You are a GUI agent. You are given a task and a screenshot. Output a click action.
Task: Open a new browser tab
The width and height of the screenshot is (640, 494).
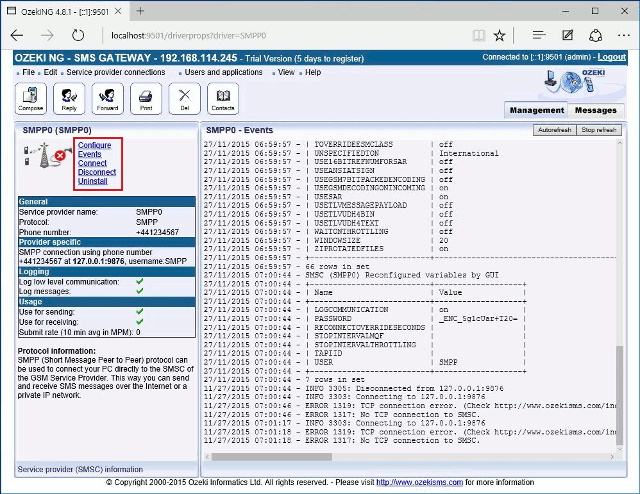(140, 11)
